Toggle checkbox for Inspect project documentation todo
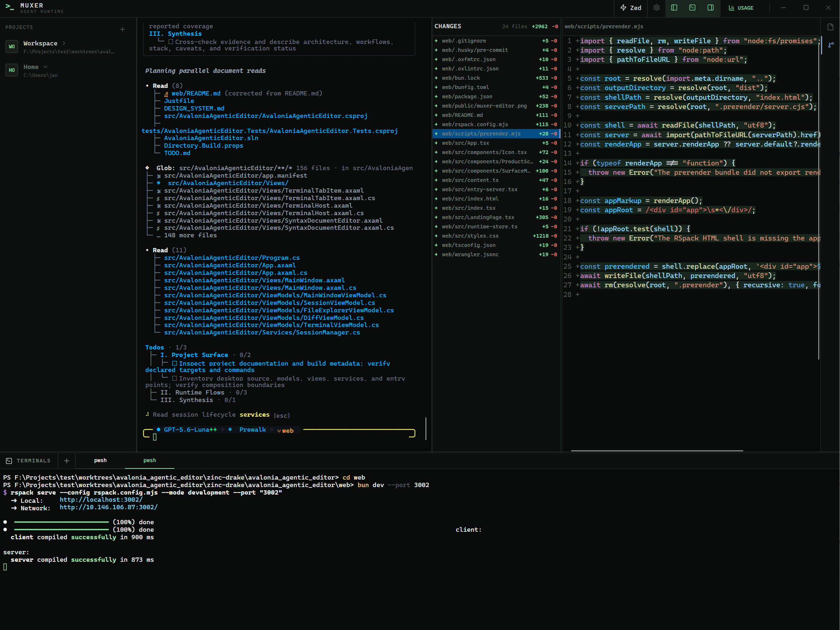 click(x=174, y=363)
